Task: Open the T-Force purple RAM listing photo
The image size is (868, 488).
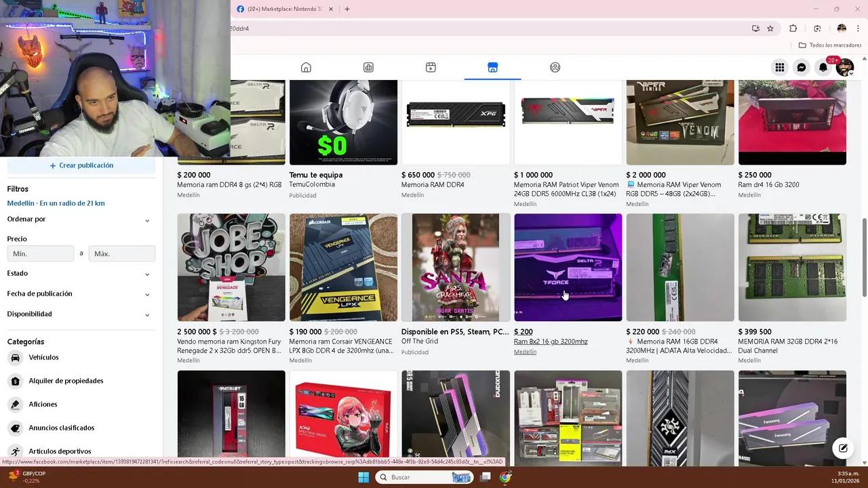Action: (x=568, y=268)
